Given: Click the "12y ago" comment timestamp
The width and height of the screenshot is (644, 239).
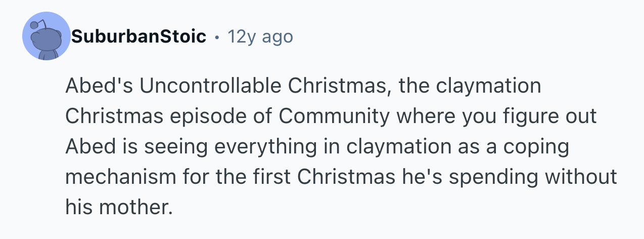Looking at the screenshot, I should pyautogui.click(x=260, y=36).
